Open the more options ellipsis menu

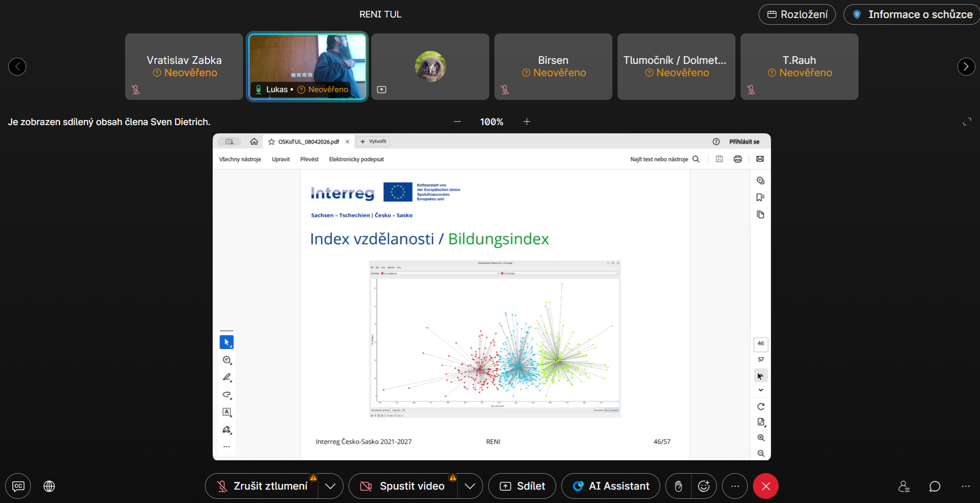735,486
